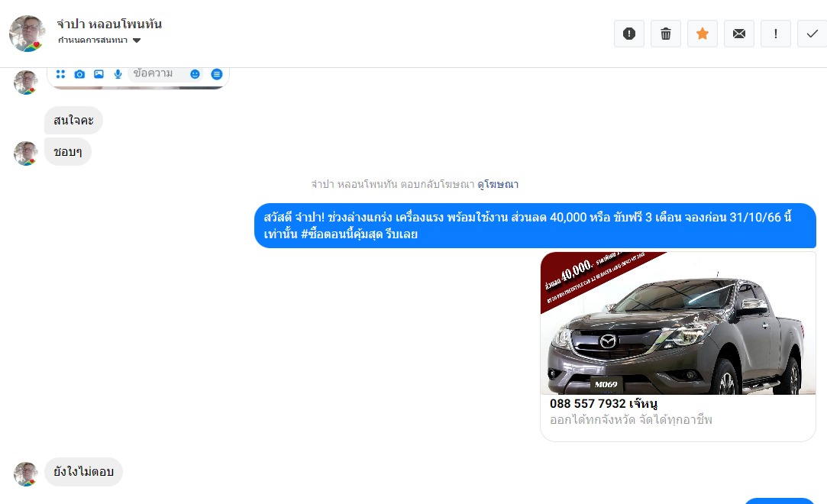The height and width of the screenshot is (504, 827).
Task: Open the Mazda pickup truck ad image
Action: pos(678,323)
